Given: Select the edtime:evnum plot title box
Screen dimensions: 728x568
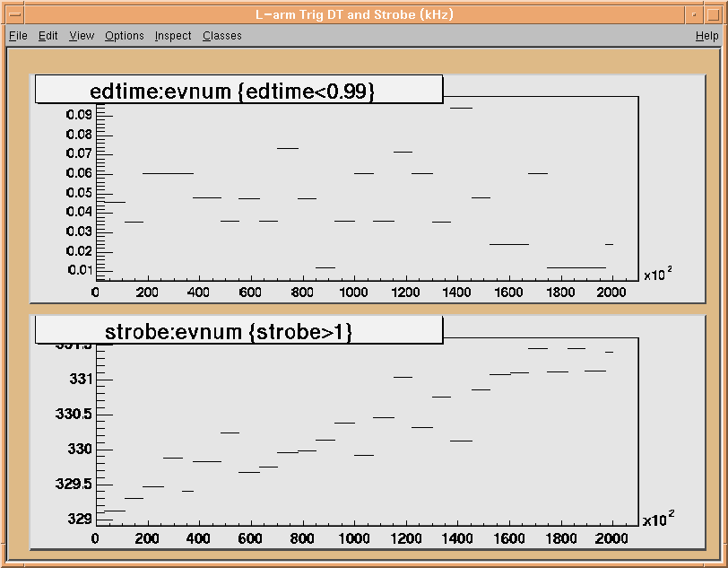Looking at the screenshot, I should (238, 90).
